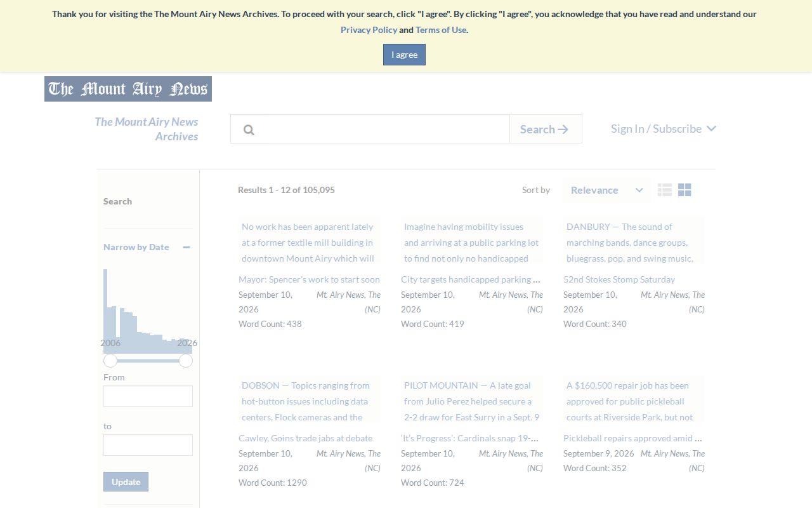Click the I agree button
Viewport: 812px width, 508px height.
tap(404, 55)
